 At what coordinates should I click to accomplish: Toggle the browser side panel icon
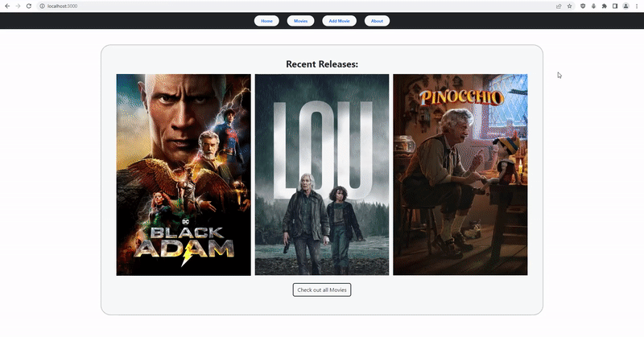(x=615, y=6)
